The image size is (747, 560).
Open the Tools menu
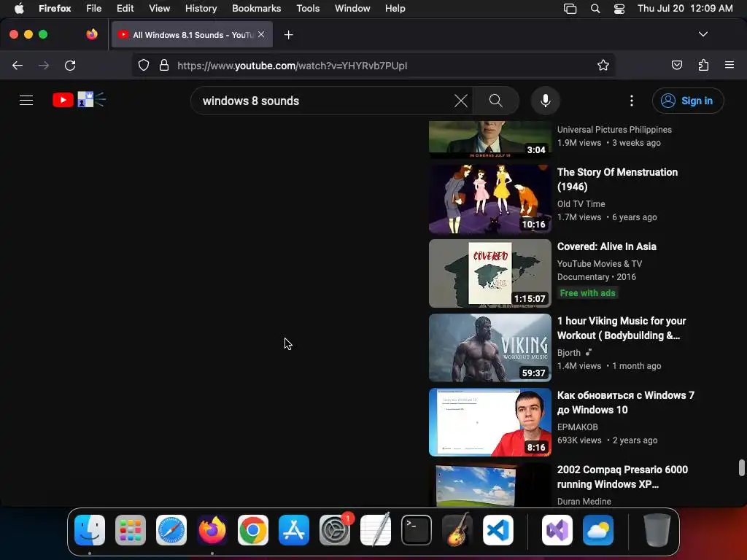click(x=308, y=8)
